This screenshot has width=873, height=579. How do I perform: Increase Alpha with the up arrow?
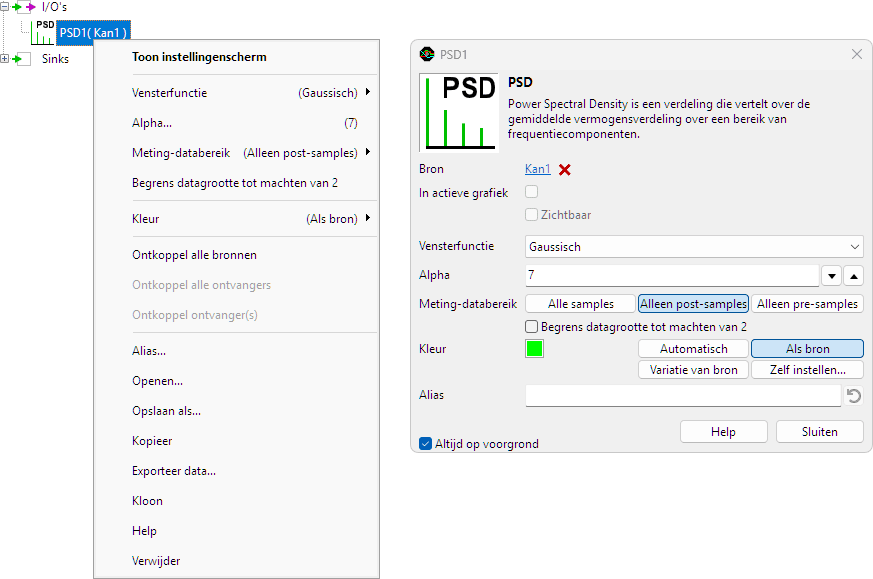[854, 276]
